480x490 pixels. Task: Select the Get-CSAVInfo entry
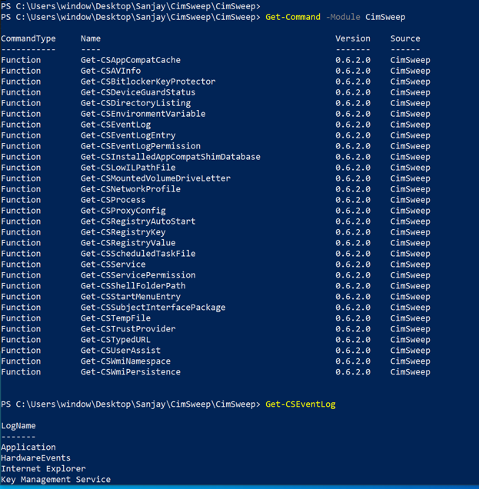coord(110,71)
